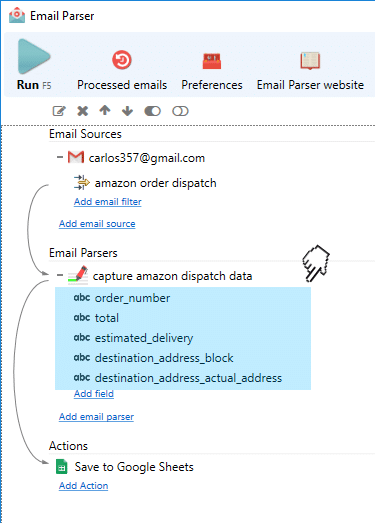Select capture amazon dispatch data parser
Screen dimensions: 375x523
click(x=172, y=276)
